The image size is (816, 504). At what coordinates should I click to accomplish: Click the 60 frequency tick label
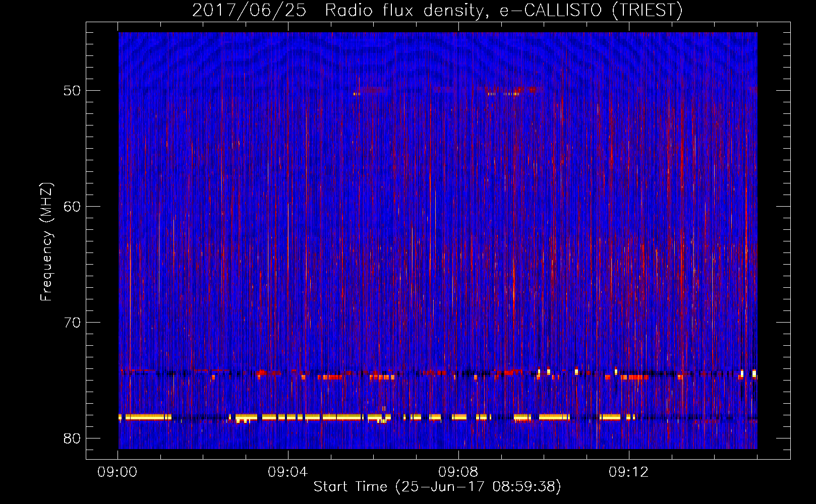(73, 207)
